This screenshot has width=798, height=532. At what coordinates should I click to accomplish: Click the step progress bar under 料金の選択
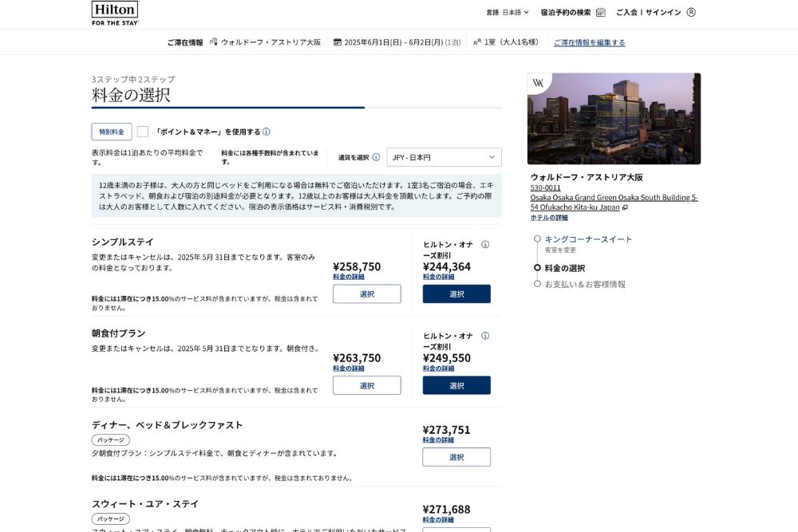[x=296, y=108]
